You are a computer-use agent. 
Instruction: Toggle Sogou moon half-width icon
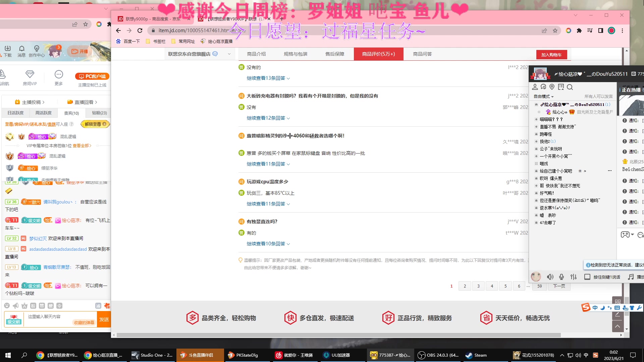[x=602, y=308]
